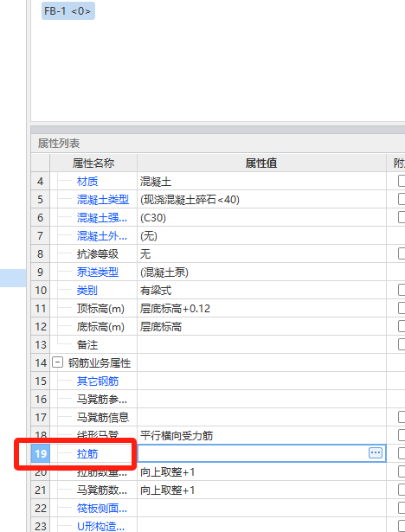Select the 平行横向受力筋 value cell
Screen dimensions: 405x532
[x=261, y=435]
